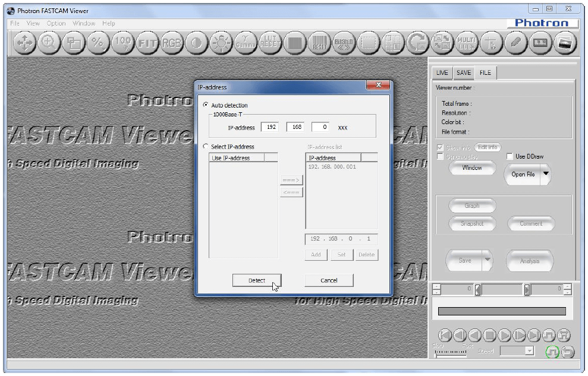Click the green-circled loop waveform icon

(552, 352)
